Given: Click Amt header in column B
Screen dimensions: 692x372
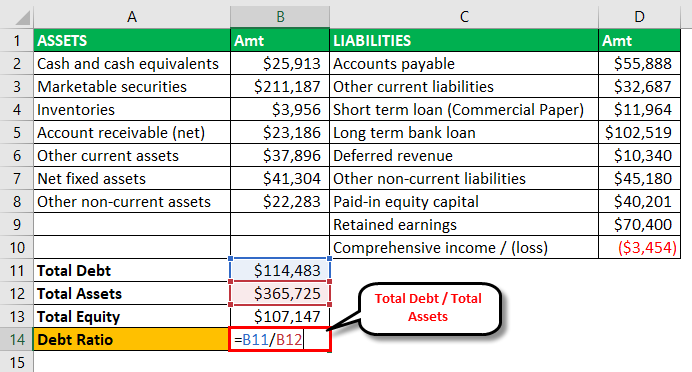Looking at the screenshot, I should [x=280, y=41].
